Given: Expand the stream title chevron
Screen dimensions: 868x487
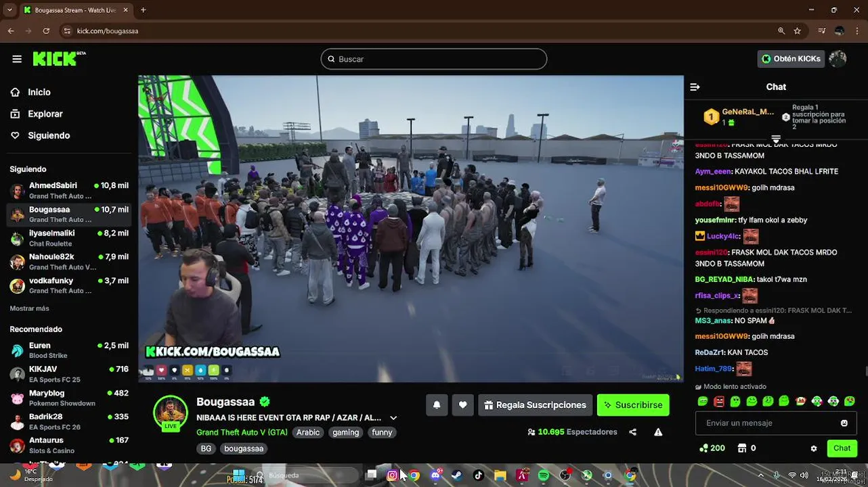Looking at the screenshot, I should [x=393, y=418].
